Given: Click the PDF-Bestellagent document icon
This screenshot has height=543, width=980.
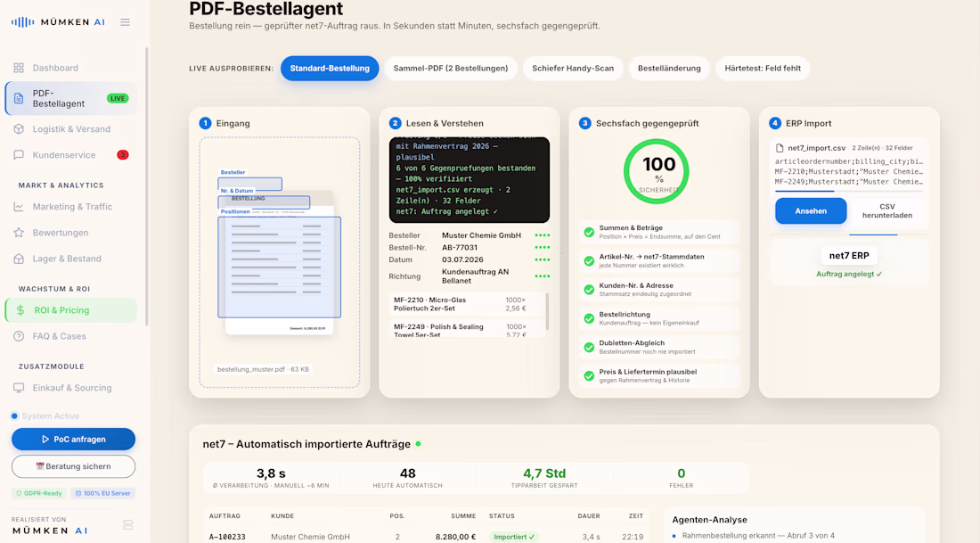Looking at the screenshot, I should [19, 98].
